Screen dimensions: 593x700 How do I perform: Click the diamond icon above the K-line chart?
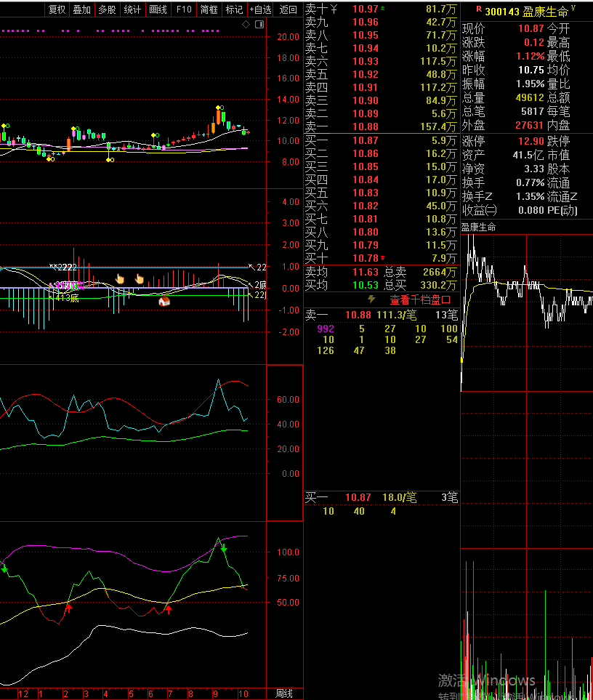click(246, 25)
